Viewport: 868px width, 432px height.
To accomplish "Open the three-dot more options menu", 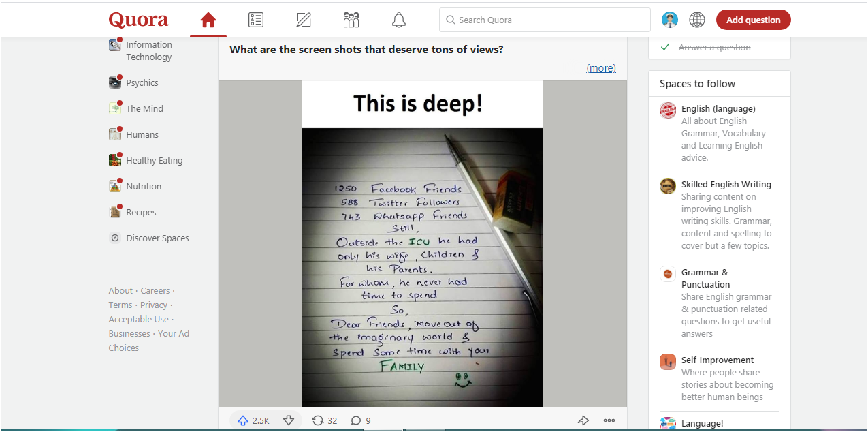I will [x=609, y=420].
